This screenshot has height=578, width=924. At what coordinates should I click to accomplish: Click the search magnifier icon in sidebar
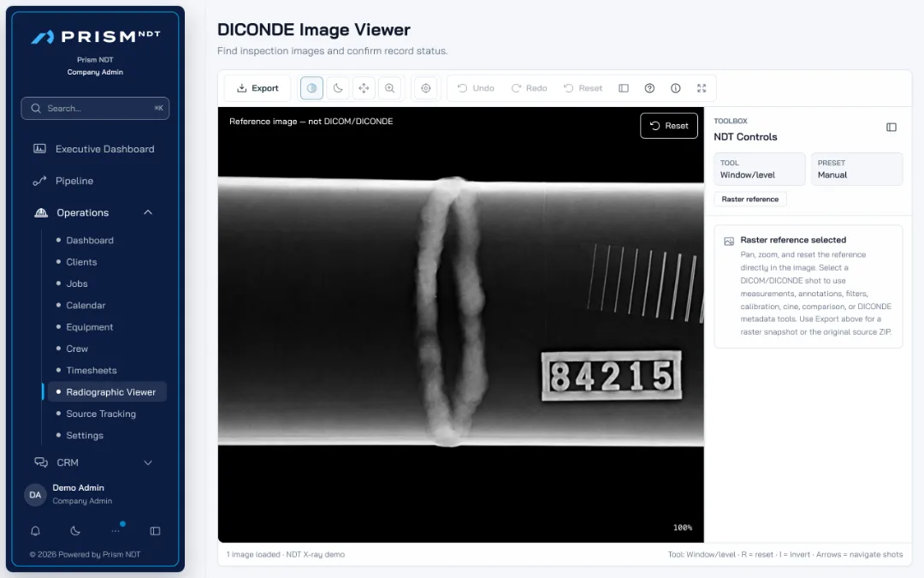[x=36, y=109]
